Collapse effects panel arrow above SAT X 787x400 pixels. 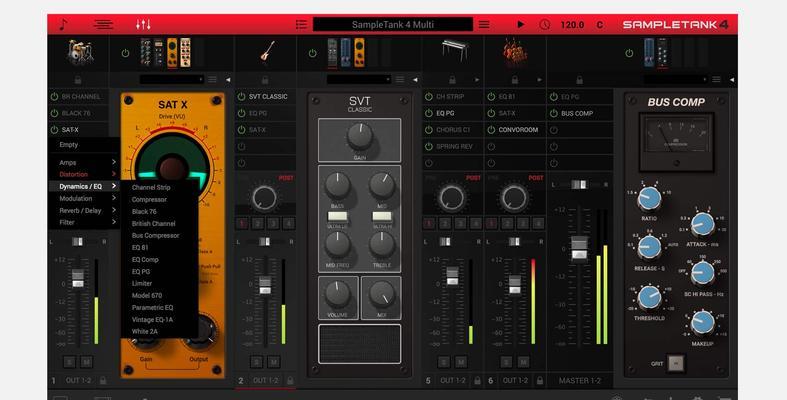pos(228,80)
